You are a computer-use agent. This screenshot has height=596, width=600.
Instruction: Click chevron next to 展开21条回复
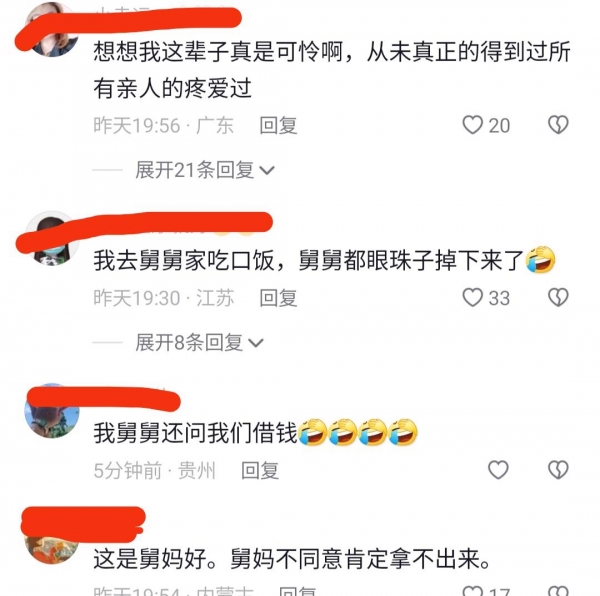coord(267,171)
